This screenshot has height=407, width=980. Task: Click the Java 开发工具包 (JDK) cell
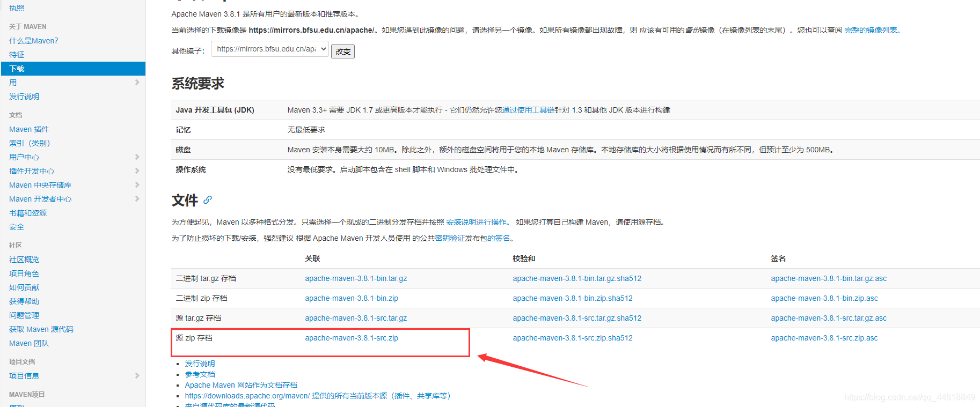[x=215, y=110]
